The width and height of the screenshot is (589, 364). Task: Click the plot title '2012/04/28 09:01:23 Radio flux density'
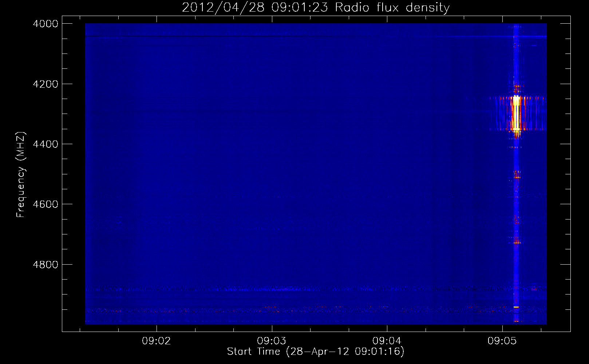(x=316, y=7)
